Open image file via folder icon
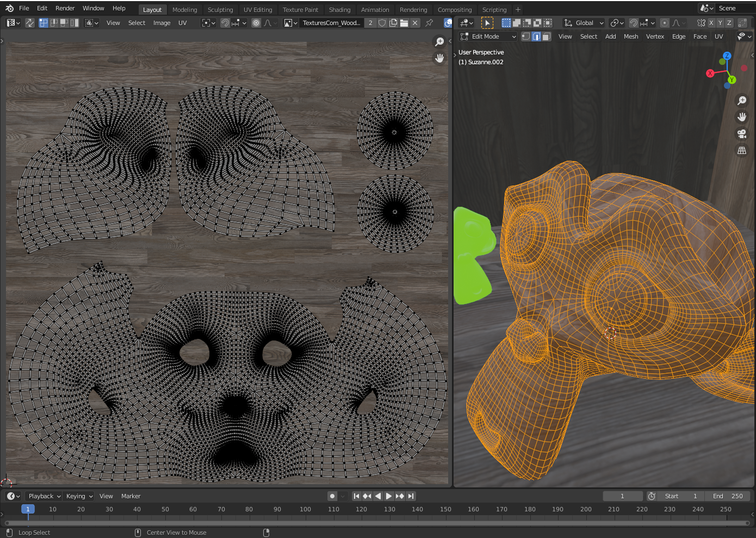 pos(404,23)
